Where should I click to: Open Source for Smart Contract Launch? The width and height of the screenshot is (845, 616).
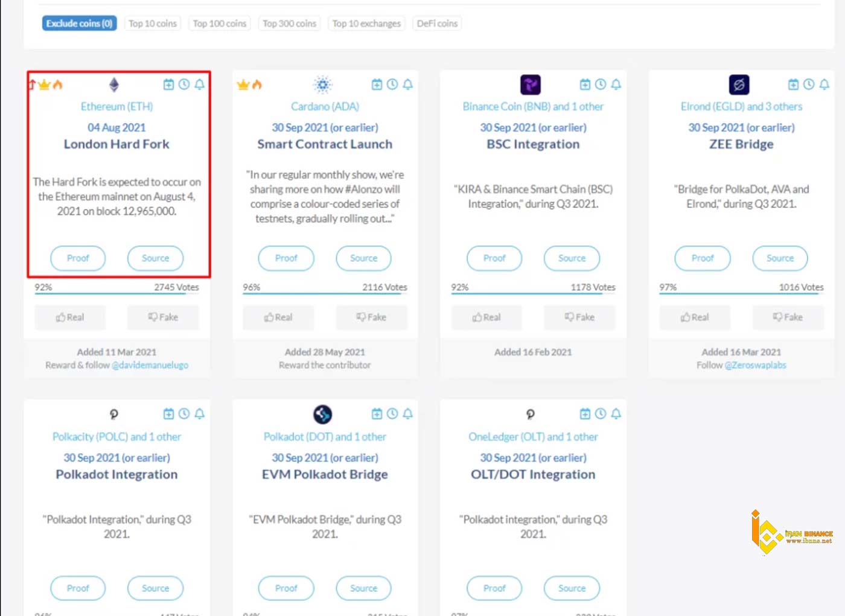[363, 258]
